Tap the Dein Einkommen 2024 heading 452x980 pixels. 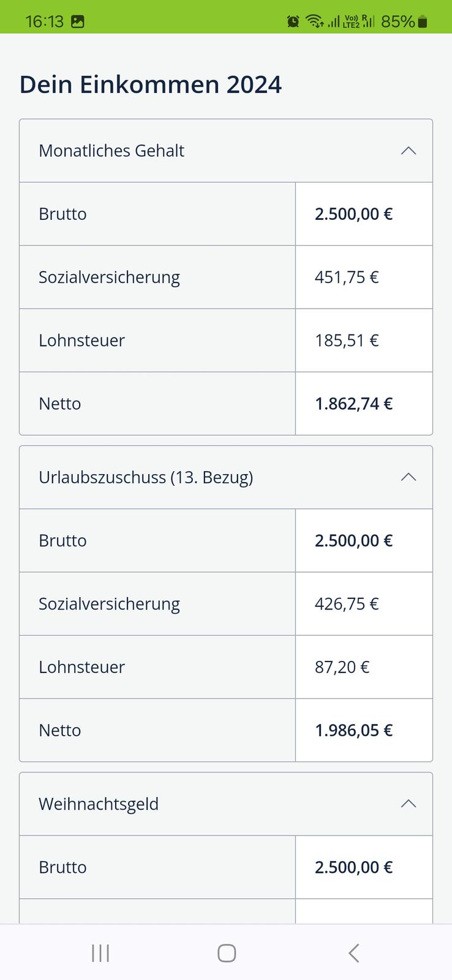click(x=151, y=85)
